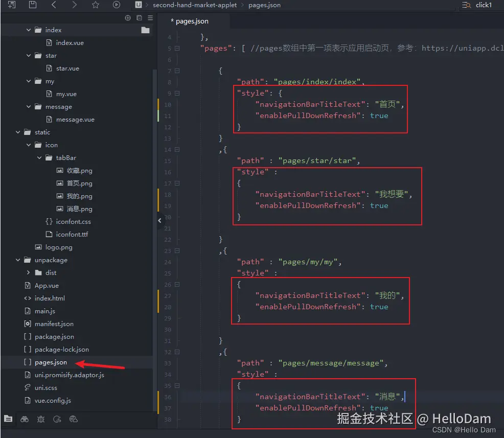
Task: Click the navigate Back arrow
Action: click(54, 5)
